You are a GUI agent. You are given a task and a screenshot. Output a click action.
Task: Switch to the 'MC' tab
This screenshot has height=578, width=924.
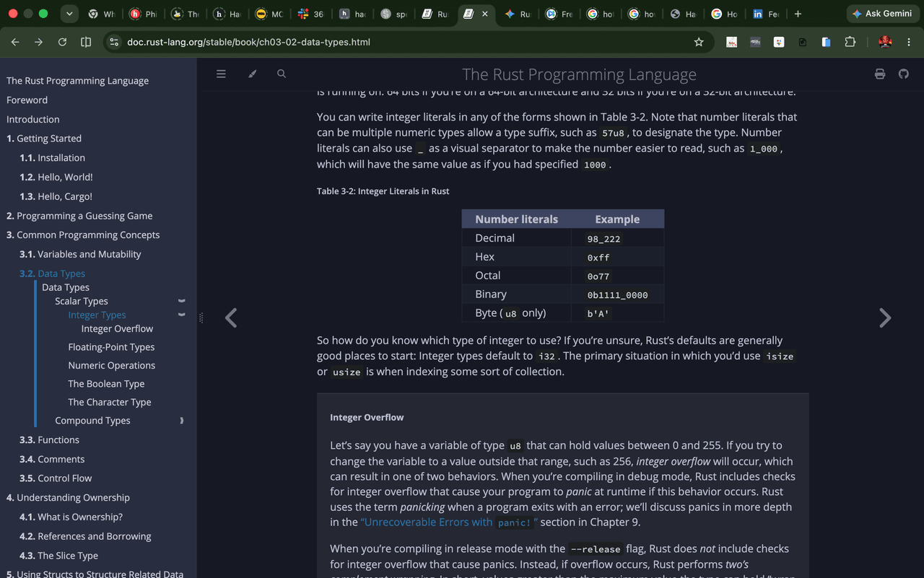(x=269, y=14)
